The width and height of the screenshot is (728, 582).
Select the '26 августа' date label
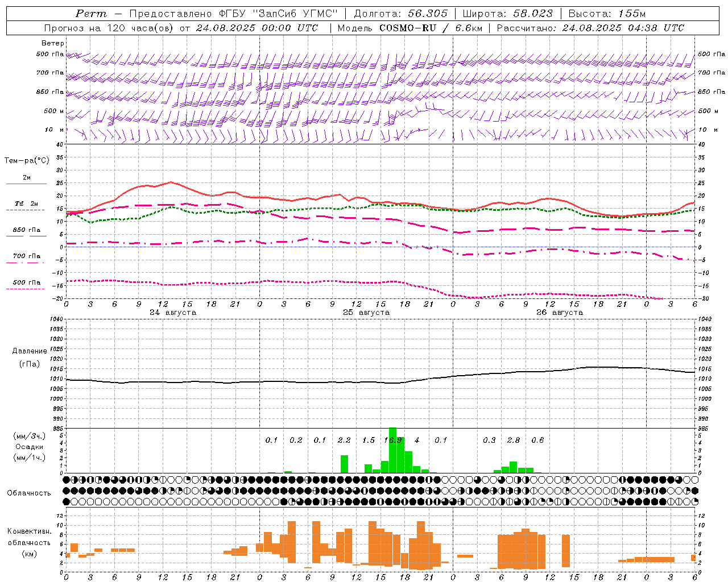point(560,313)
